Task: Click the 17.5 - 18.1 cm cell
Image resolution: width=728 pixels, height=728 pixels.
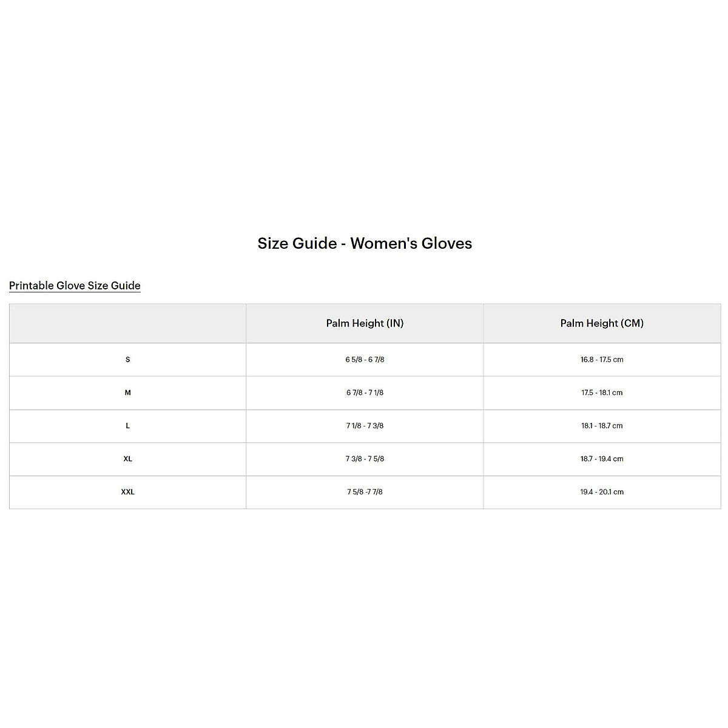Action: [602, 393]
